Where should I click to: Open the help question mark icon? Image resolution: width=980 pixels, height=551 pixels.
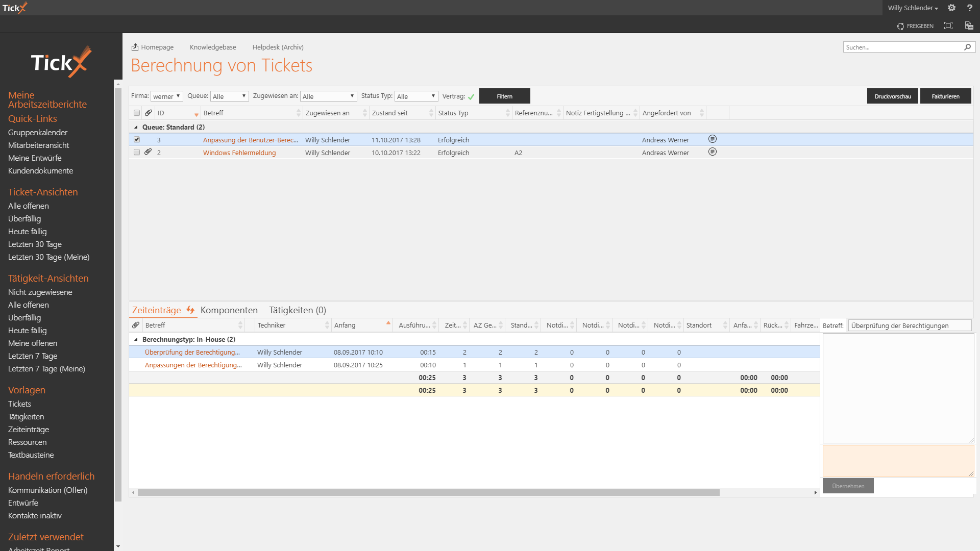pyautogui.click(x=969, y=8)
